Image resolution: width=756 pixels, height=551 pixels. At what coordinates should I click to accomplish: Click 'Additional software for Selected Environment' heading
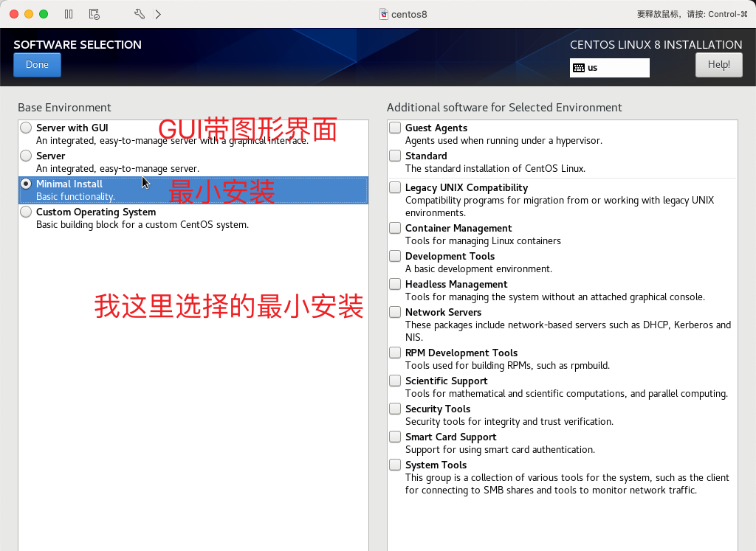click(x=504, y=108)
